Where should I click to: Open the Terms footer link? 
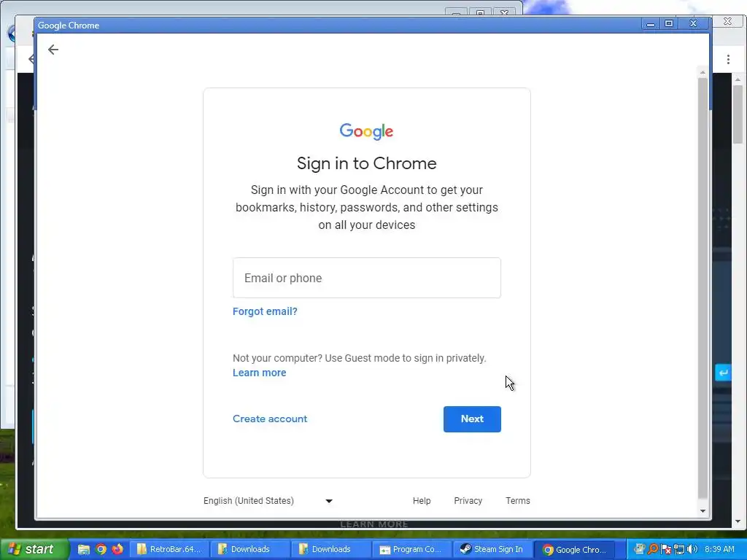coord(517,500)
